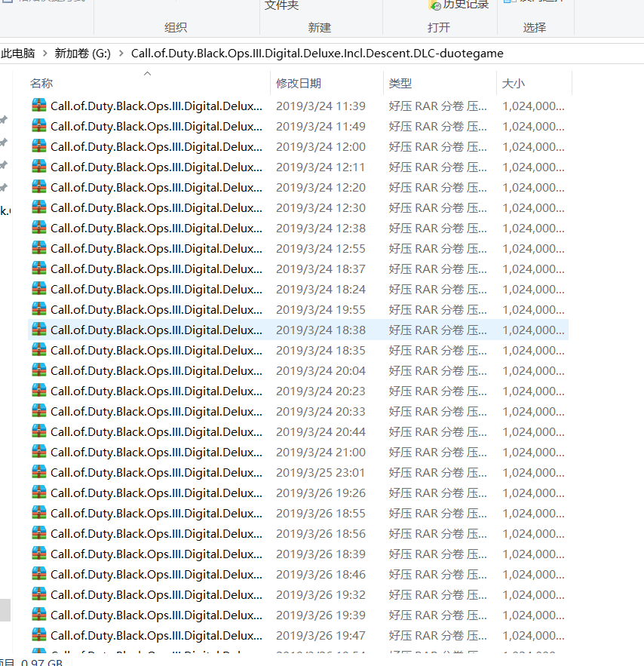Screen dimensions: 644x666
Task: Click file name in the 2019/3/26 18:56 row
Action: coord(156,534)
